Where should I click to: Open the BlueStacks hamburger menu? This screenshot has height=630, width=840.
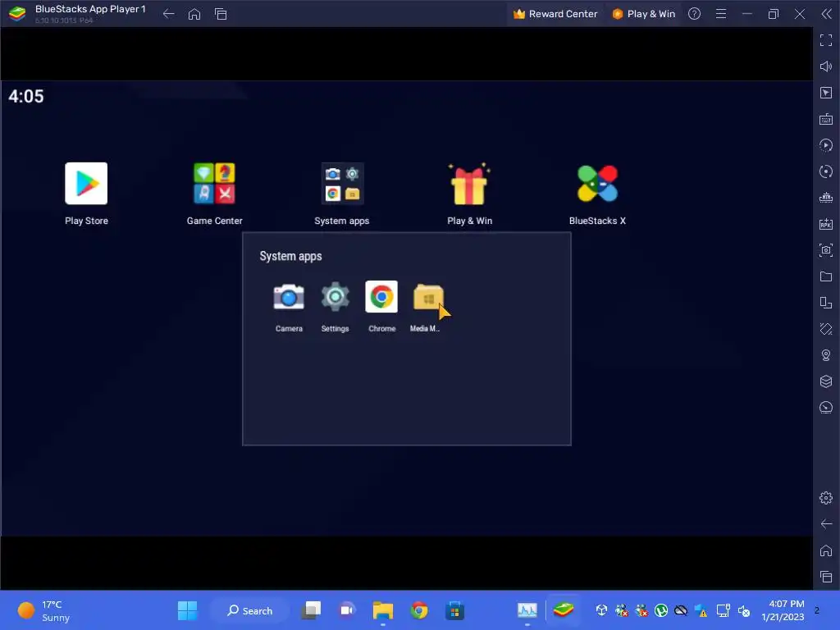point(721,14)
